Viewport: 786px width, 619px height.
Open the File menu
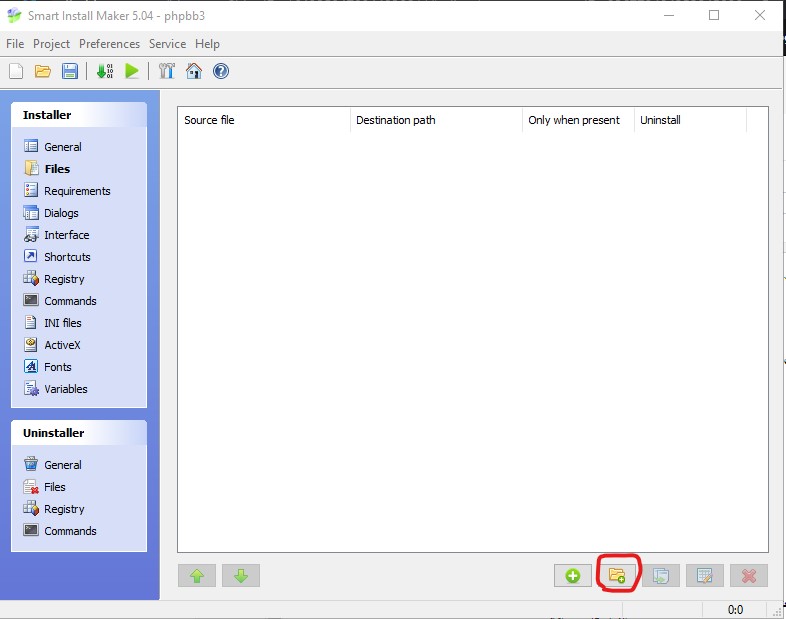pos(15,44)
